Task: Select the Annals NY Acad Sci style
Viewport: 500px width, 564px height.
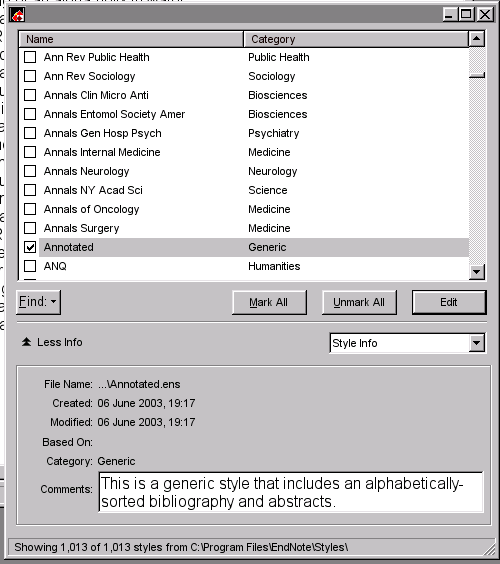Action: (x=93, y=190)
